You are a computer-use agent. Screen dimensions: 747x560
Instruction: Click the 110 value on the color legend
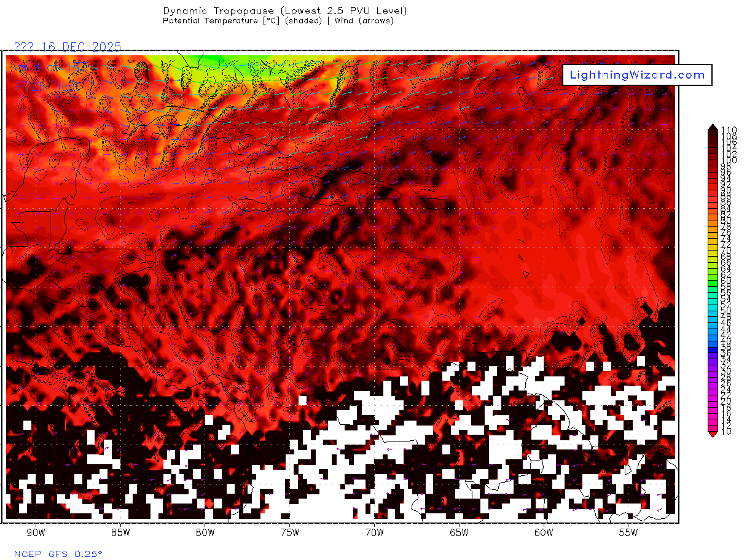click(729, 130)
